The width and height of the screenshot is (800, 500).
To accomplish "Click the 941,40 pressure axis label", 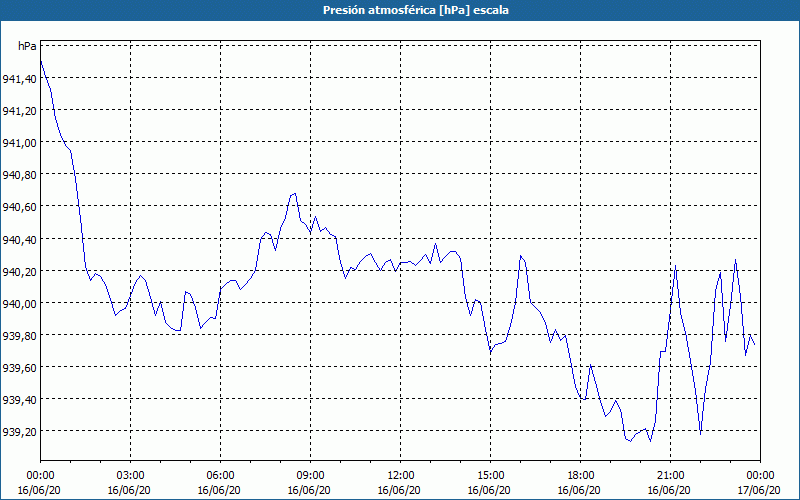I will click(19, 79).
